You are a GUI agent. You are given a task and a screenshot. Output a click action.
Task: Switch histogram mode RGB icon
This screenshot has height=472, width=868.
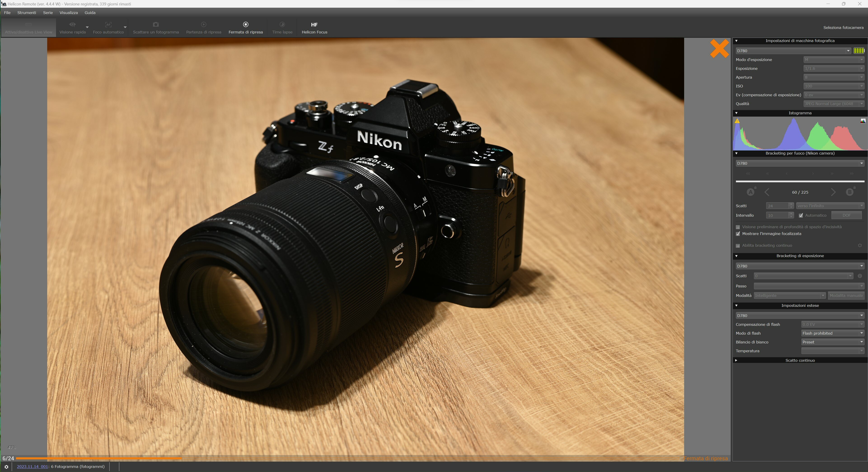[x=863, y=121]
